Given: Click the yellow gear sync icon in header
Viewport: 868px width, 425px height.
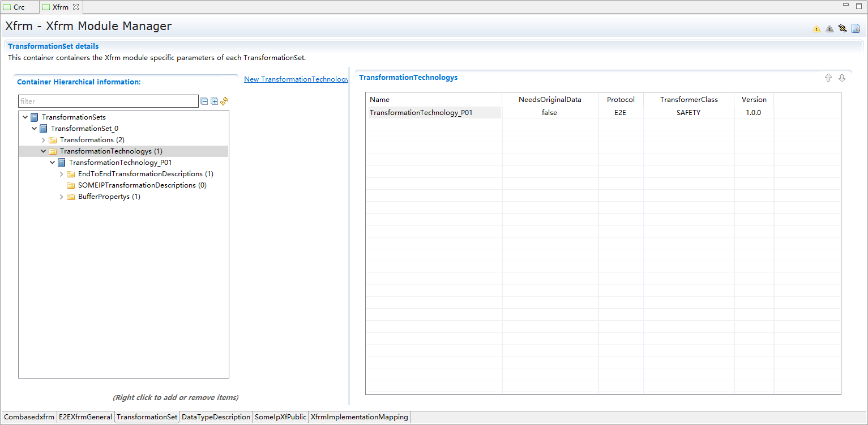Looking at the screenshot, I should [843, 28].
